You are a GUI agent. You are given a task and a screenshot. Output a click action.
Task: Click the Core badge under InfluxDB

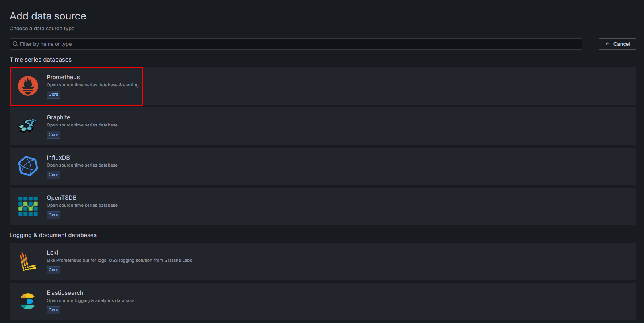(x=53, y=175)
